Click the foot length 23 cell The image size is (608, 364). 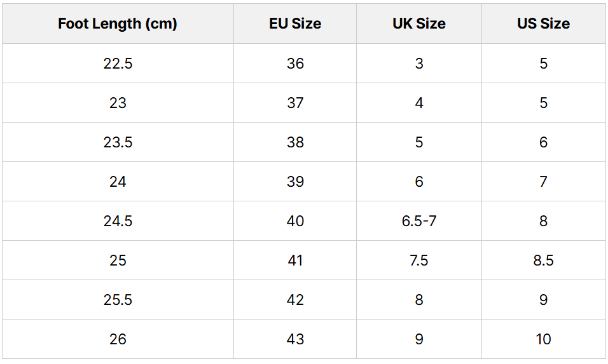(118, 103)
